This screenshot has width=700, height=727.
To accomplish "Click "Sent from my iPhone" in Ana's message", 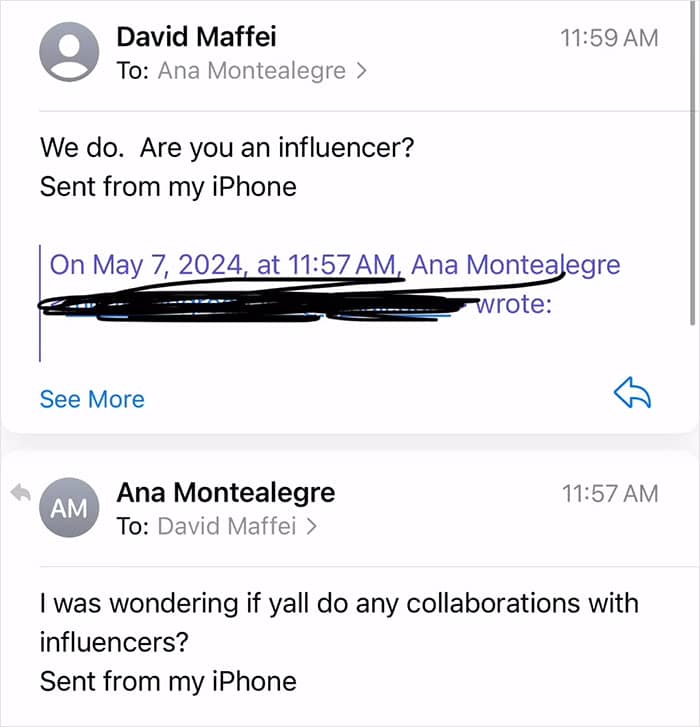I will (168, 681).
